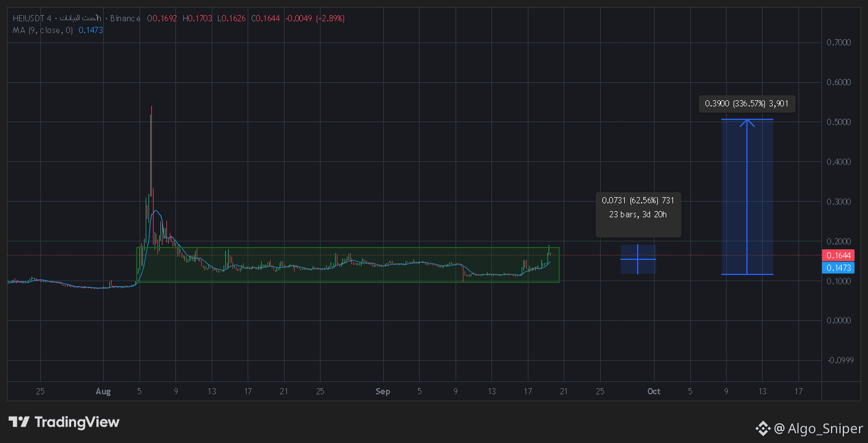Select the Sep label on time axis
The image size is (868, 443).
click(x=383, y=391)
